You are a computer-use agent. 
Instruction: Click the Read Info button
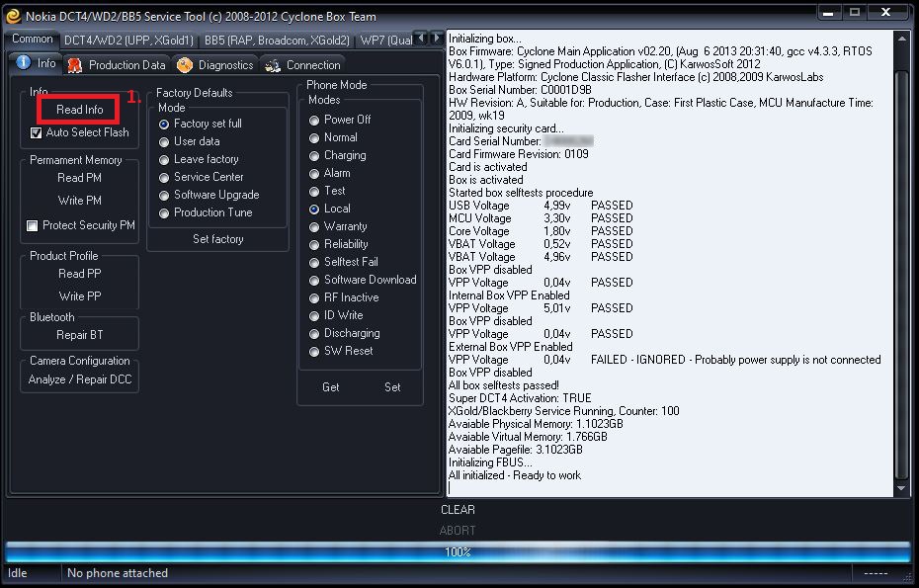(x=79, y=109)
